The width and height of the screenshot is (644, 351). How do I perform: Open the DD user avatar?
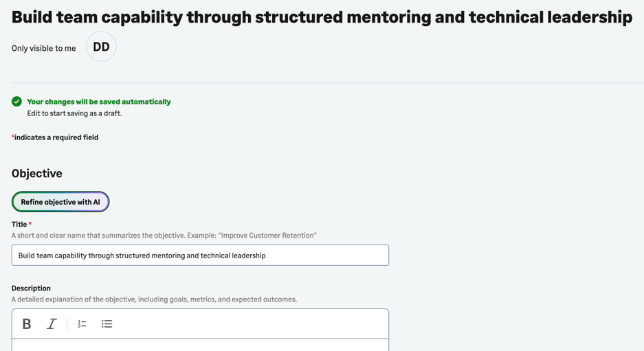[x=102, y=47]
